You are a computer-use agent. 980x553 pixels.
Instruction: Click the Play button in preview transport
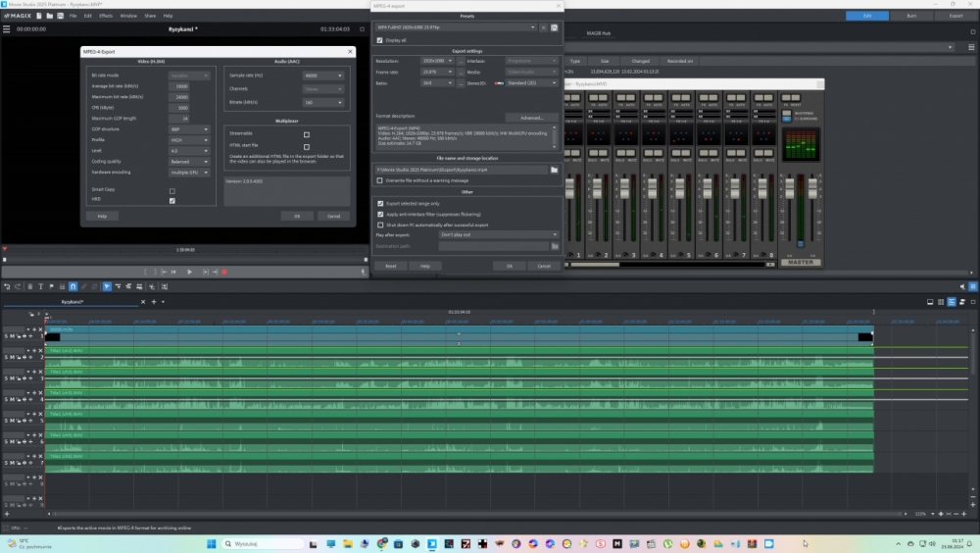coord(189,272)
